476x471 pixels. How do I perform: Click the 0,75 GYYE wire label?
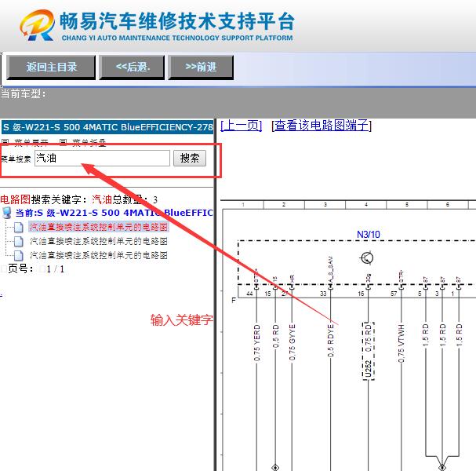[x=292, y=342]
